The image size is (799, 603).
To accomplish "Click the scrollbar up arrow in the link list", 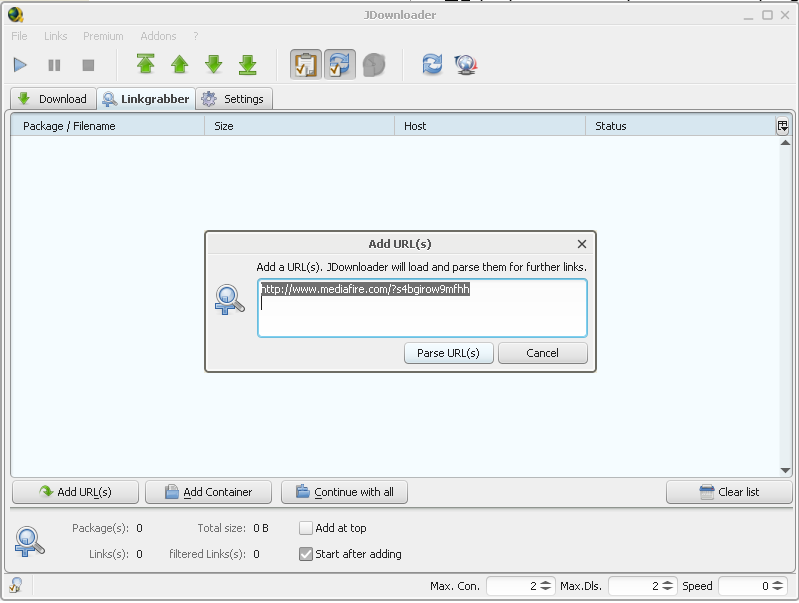I will pyautogui.click(x=785, y=143).
